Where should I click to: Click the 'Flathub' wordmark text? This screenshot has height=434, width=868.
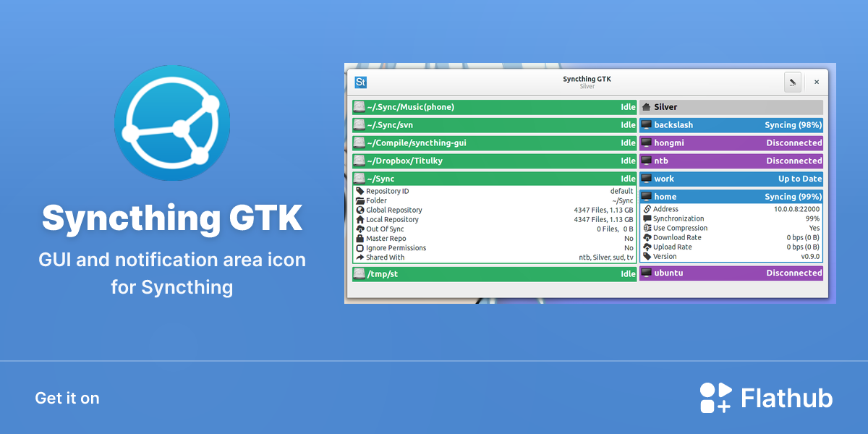coord(787,398)
